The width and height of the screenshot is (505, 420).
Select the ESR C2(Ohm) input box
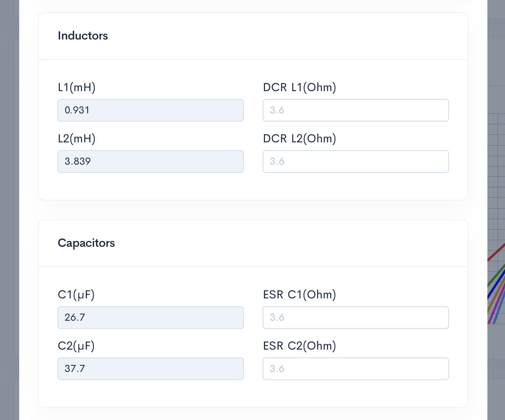tap(355, 369)
